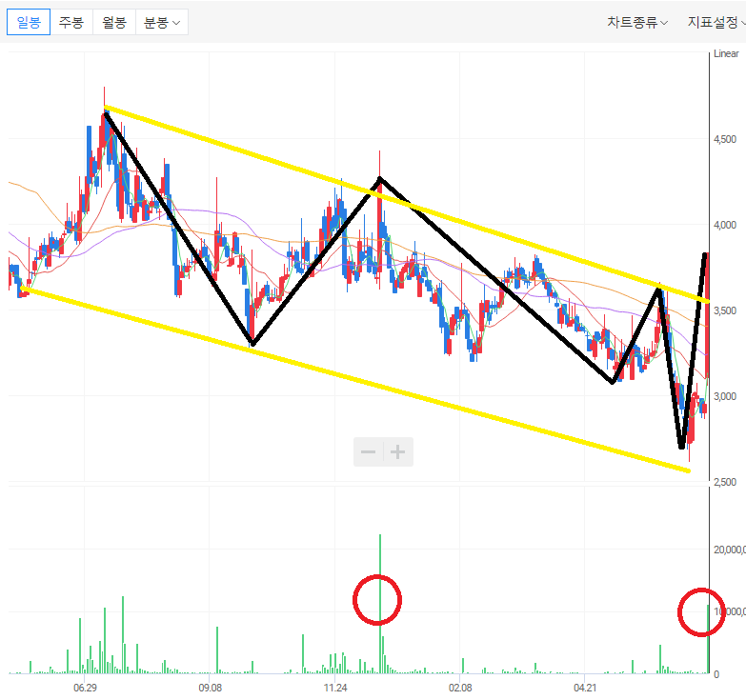This screenshot has width=746, height=700.
Task: Click the 4,500 price axis label
Action: [x=725, y=139]
